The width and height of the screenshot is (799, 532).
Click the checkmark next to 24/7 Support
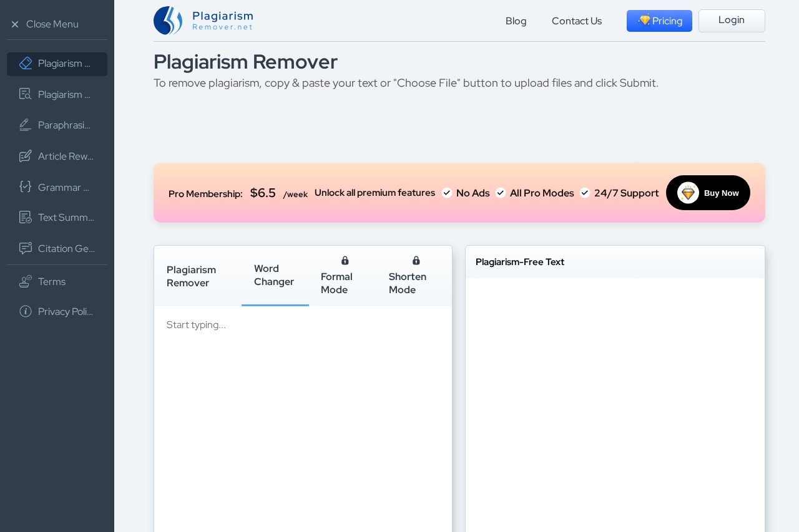pyautogui.click(x=585, y=193)
